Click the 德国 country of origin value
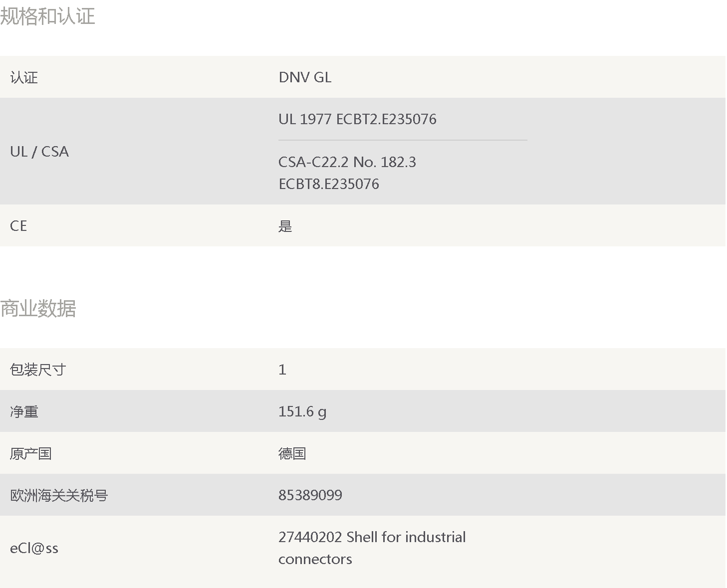Image resolution: width=727 pixels, height=588 pixels. click(x=292, y=453)
